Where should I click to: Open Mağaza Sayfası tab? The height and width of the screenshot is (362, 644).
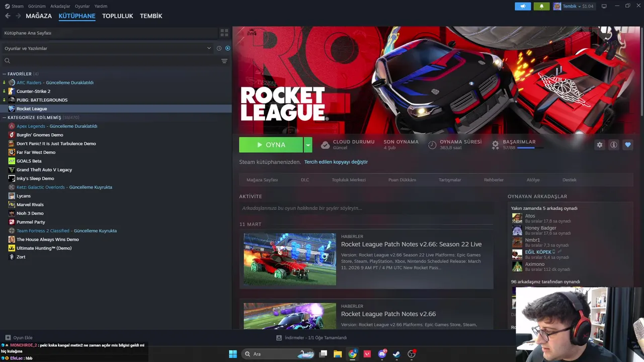tap(262, 179)
